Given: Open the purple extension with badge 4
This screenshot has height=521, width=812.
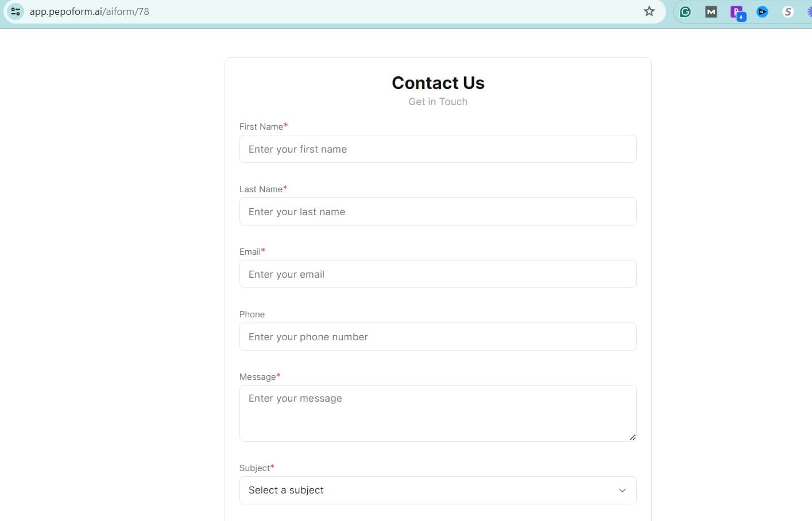Looking at the screenshot, I should point(737,12).
